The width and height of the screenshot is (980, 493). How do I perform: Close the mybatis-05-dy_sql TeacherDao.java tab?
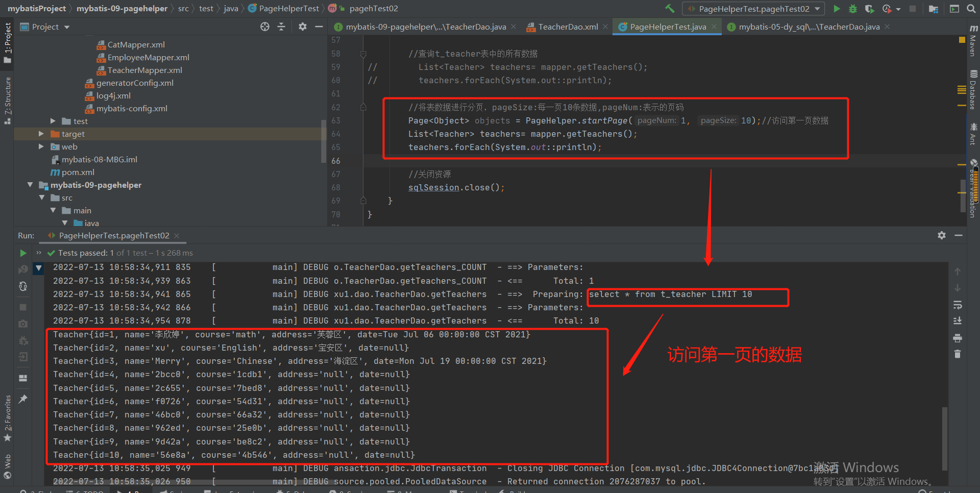[x=887, y=27]
